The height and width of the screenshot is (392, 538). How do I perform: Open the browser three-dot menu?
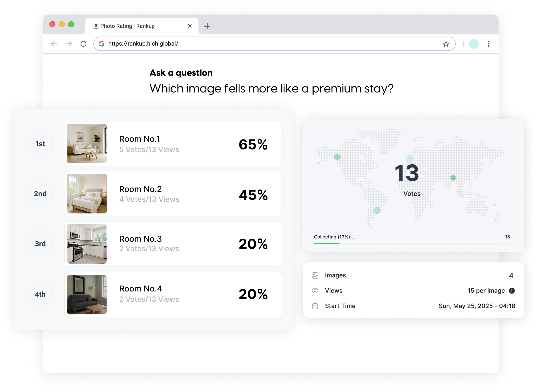(x=489, y=44)
